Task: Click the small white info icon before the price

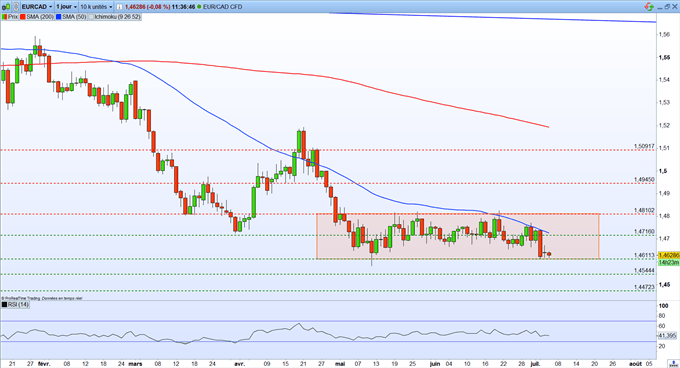Action: 119,7
